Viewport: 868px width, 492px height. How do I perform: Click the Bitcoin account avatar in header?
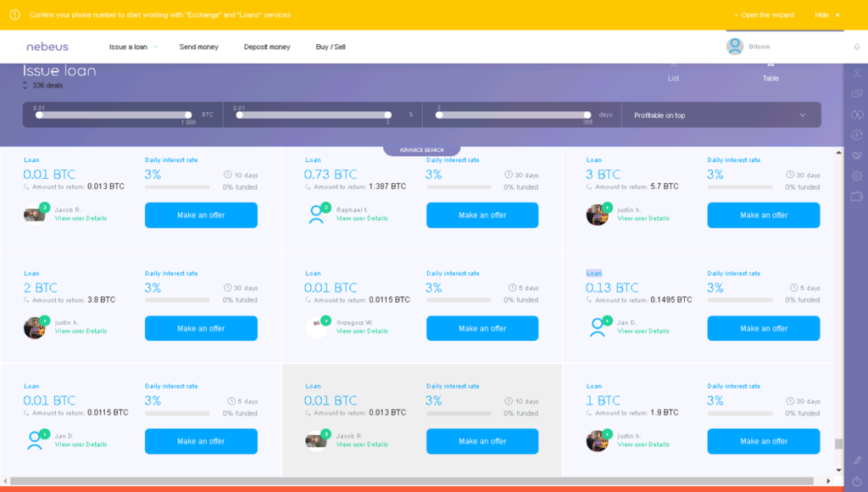pos(734,47)
